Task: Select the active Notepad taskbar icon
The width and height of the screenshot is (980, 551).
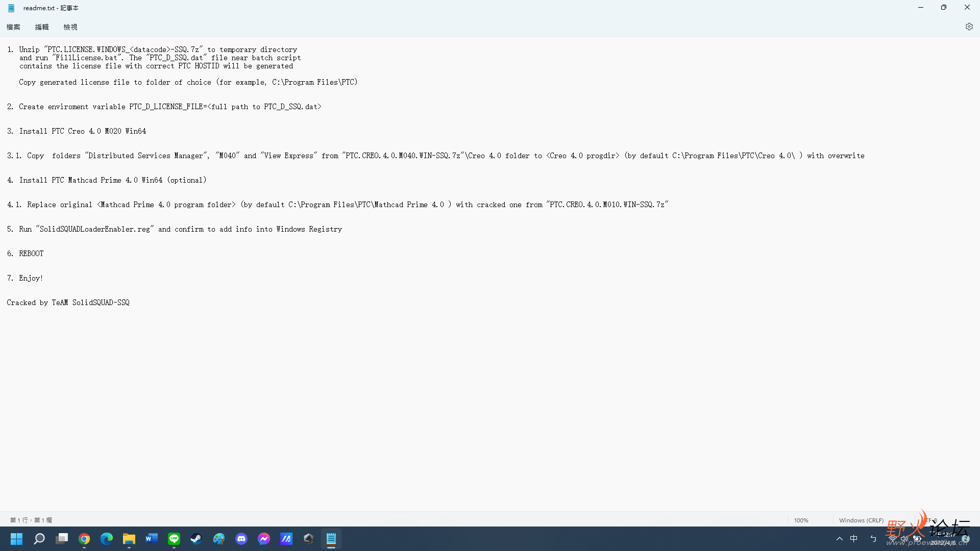Action: [x=331, y=539]
